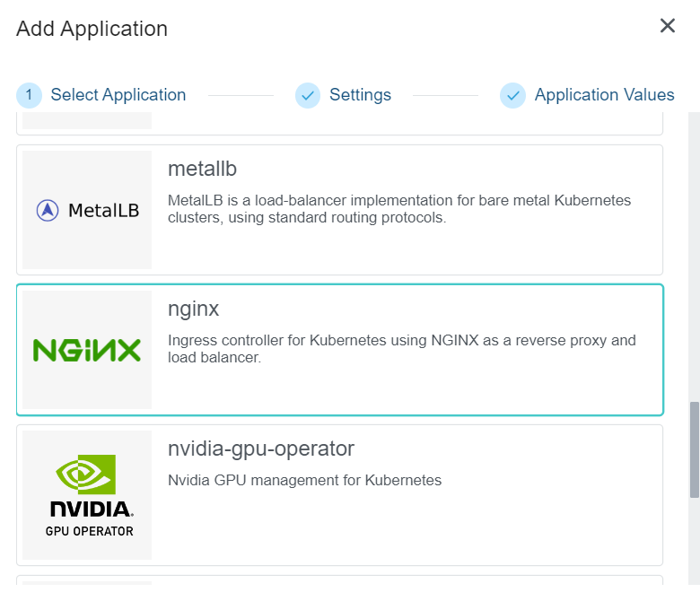Click the Application Values checkmark icon
Image resolution: width=700 pixels, height=601 pixels.
pyautogui.click(x=512, y=95)
